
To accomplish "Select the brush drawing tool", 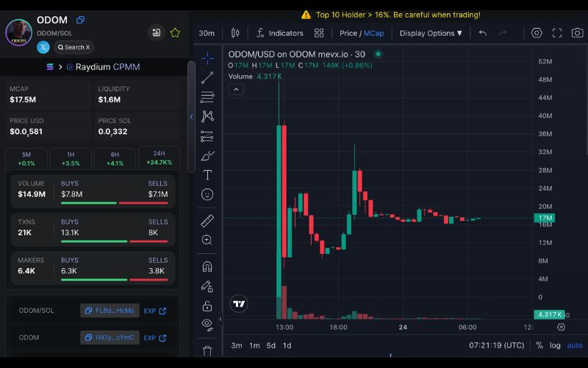I will 207,155.
